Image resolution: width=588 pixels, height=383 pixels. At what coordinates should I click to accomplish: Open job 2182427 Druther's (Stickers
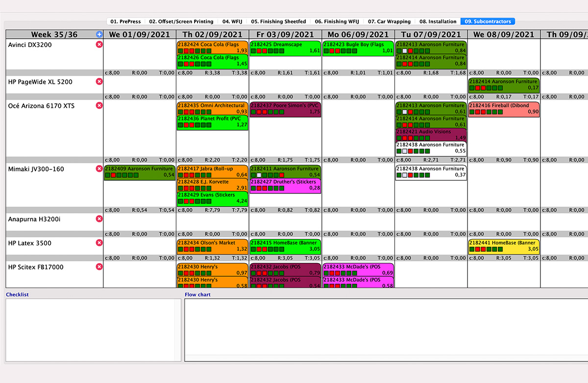(285, 185)
